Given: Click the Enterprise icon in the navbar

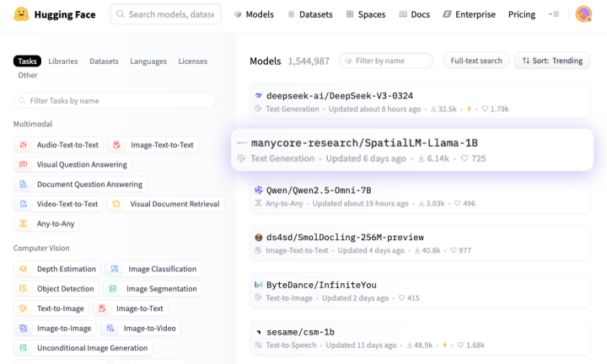Looking at the screenshot, I should (x=447, y=14).
